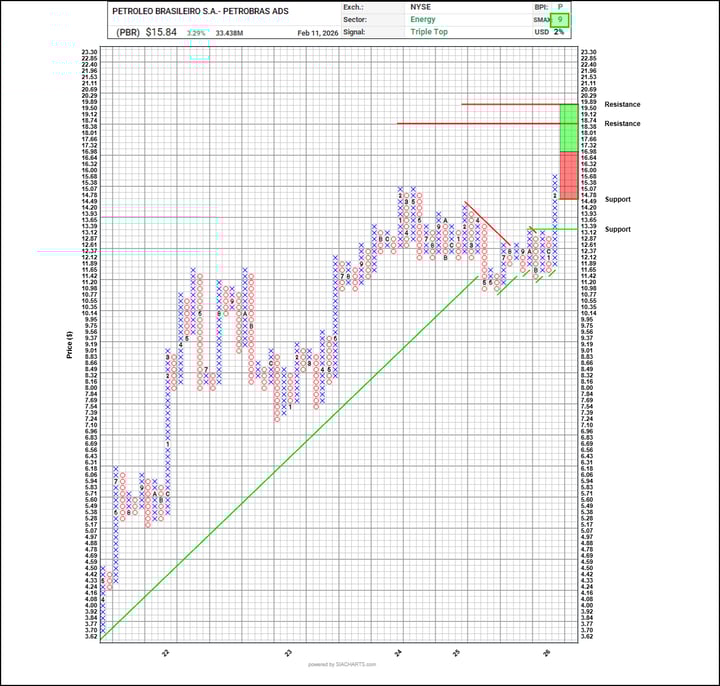Select the (PBR) ticker symbol
Screen dimensions: 720x686
tap(128, 32)
